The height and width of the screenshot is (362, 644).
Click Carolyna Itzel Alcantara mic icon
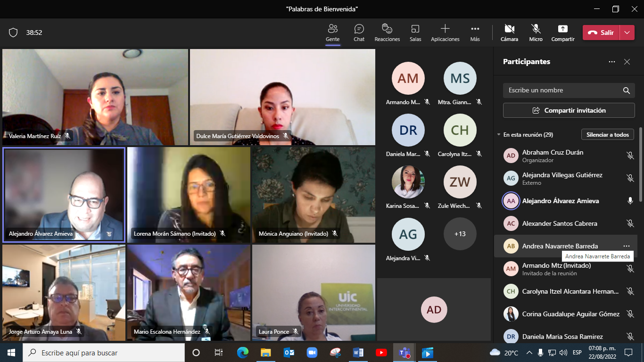tap(630, 291)
